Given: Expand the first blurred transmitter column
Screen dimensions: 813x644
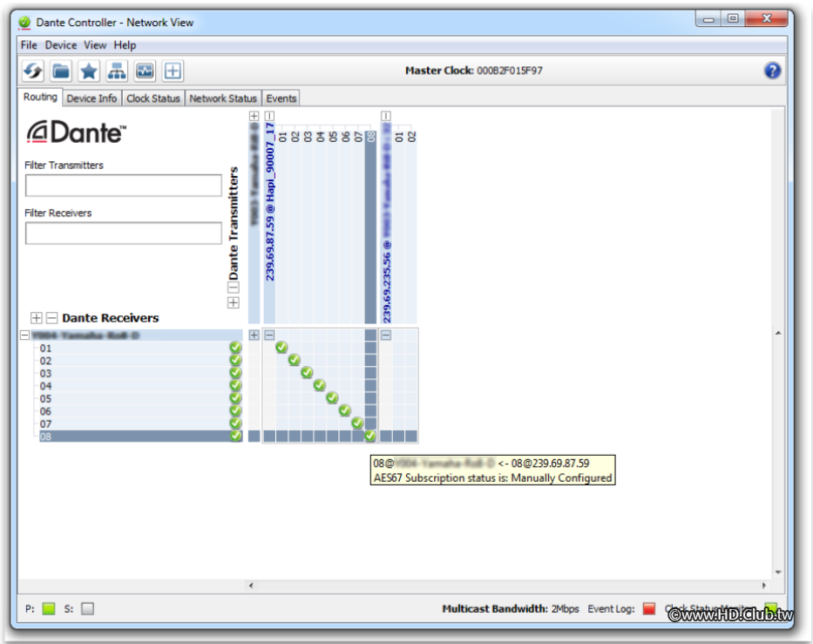Looking at the screenshot, I should coord(254,116).
